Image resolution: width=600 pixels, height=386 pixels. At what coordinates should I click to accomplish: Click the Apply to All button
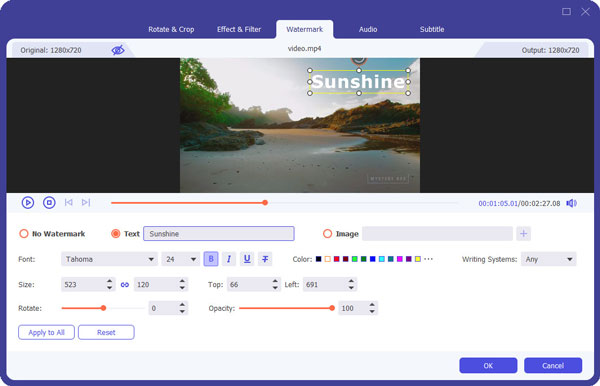click(46, 332)
